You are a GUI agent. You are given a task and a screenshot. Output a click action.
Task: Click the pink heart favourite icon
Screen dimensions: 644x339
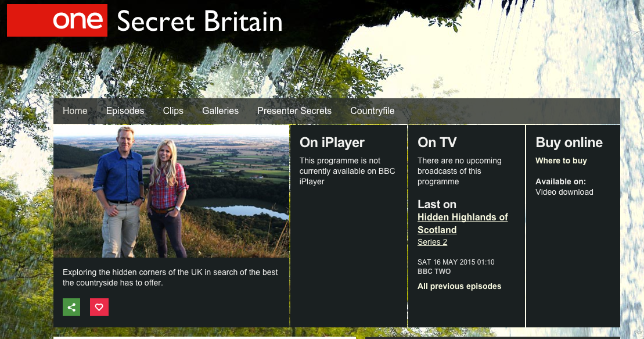pyautogui.click(x=99, y=307)
